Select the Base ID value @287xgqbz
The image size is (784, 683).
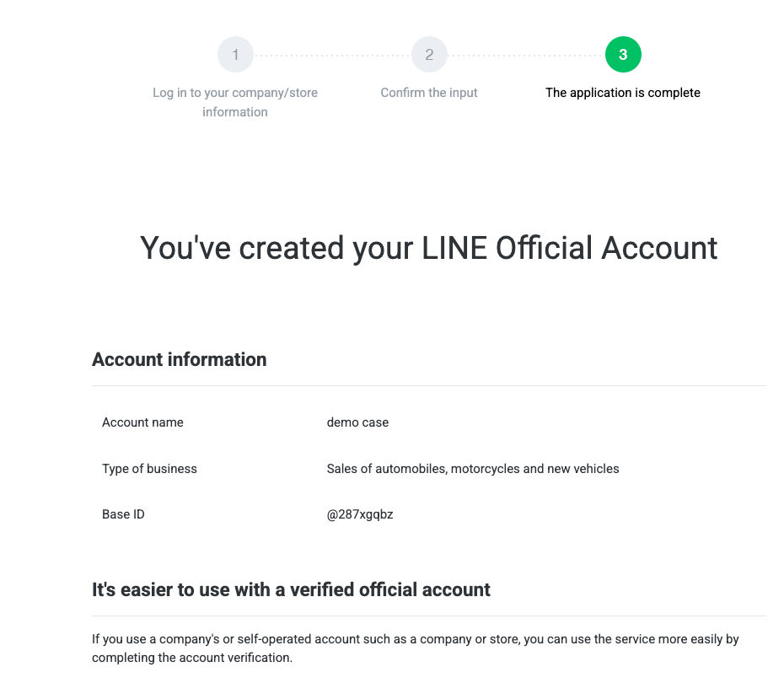[360, 514]
